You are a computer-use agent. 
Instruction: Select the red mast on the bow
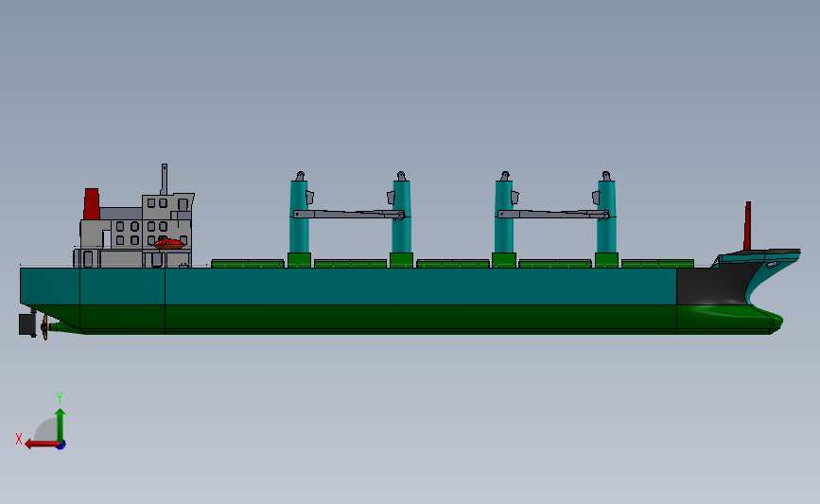747,226
